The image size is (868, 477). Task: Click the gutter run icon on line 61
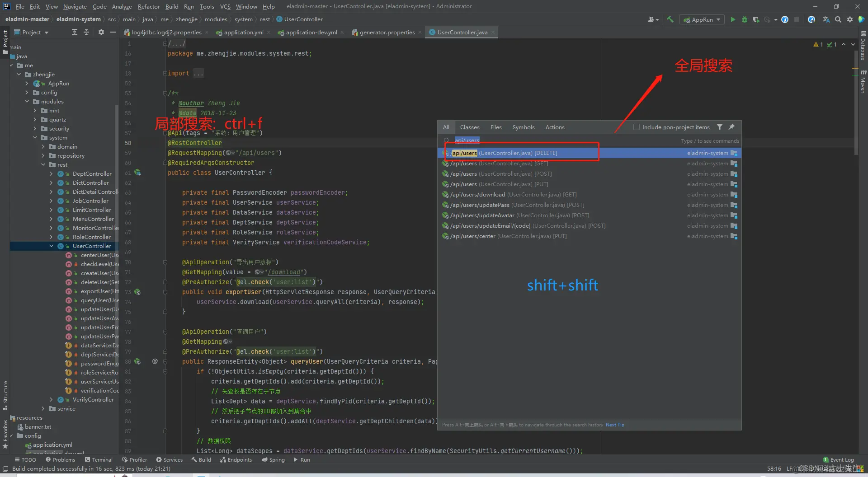[137, 173]
